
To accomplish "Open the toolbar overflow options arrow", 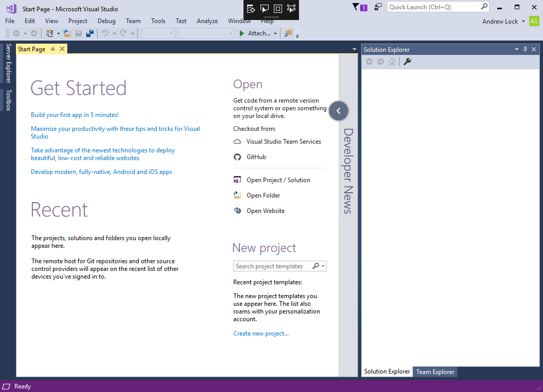I will (297, 35).
